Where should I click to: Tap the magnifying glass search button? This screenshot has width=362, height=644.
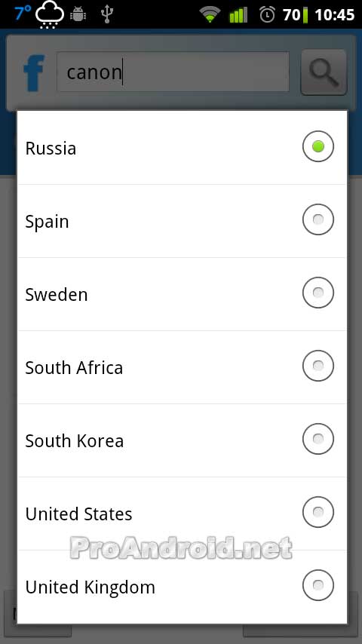pyautogui.click(x=324, y=72)
